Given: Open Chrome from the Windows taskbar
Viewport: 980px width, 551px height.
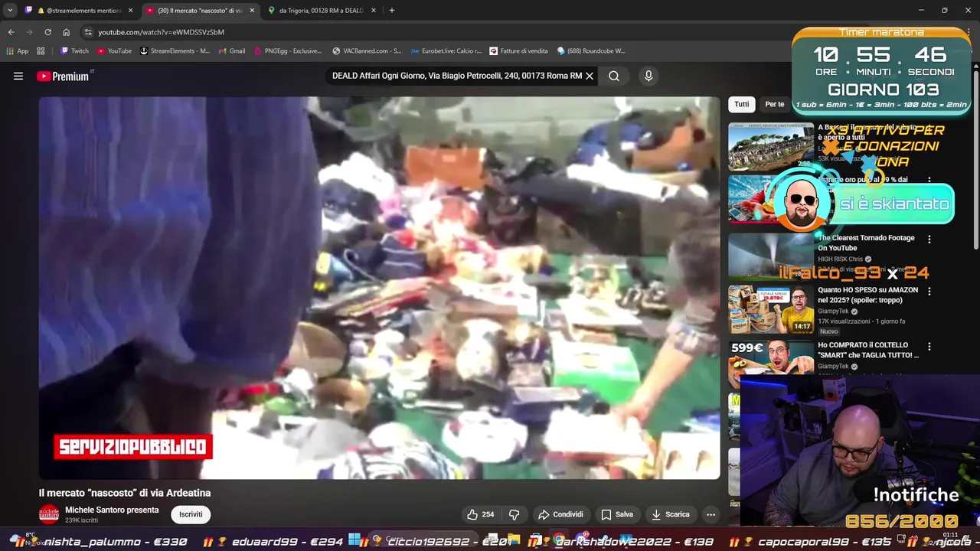Looking at the screenshot, I should [x=560, y=540].
